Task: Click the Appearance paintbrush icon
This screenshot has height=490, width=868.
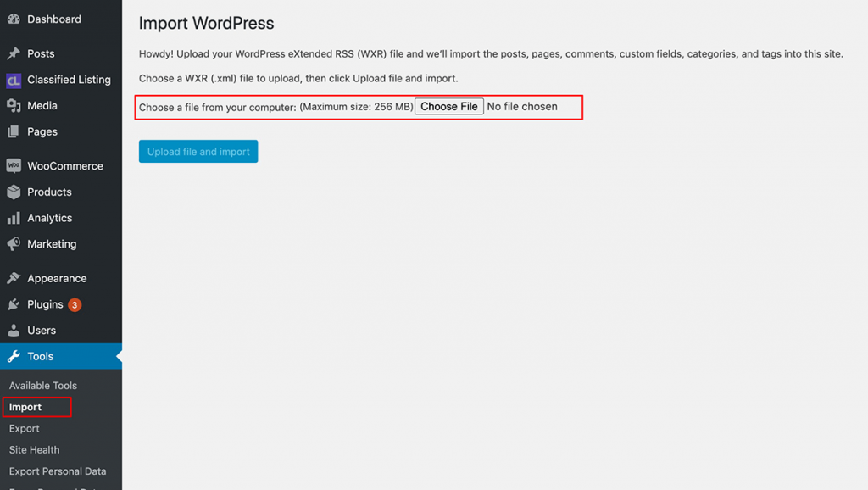Action: pyautogui.click(x=14, y=278)
